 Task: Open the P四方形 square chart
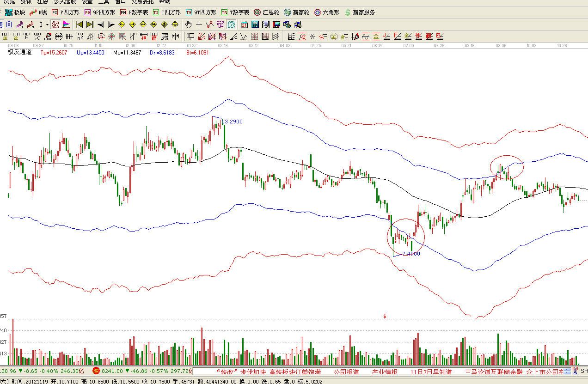click(64, 12)
